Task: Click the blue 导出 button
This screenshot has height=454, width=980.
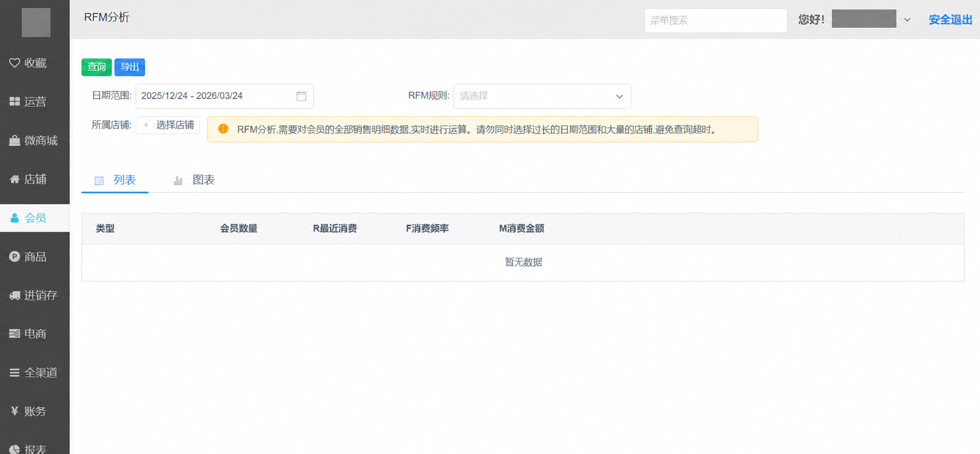Action: point(130,67)
